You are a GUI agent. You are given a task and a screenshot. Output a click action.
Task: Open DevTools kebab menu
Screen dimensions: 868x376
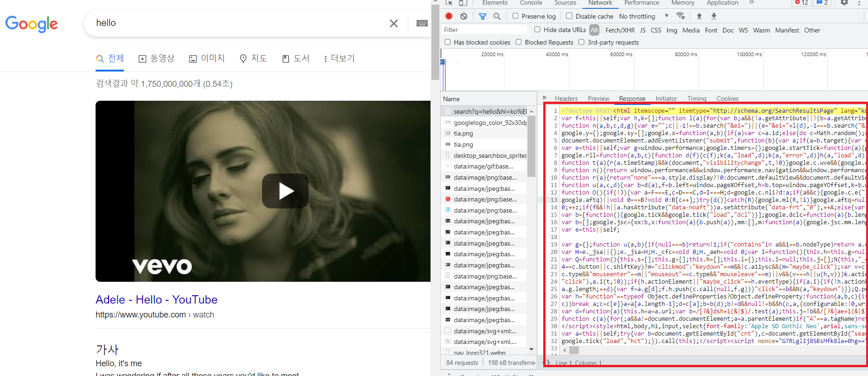click(x=859, y=3)
